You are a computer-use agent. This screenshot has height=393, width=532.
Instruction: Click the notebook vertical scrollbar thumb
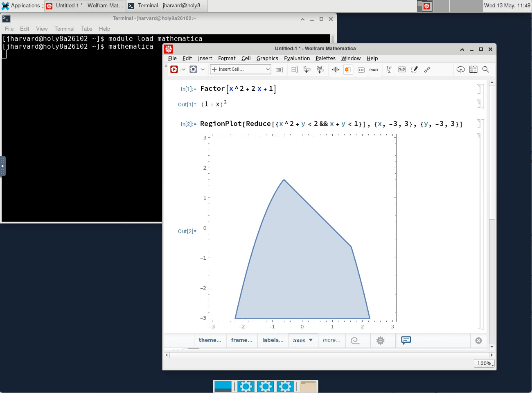click(x=492, y=152)
